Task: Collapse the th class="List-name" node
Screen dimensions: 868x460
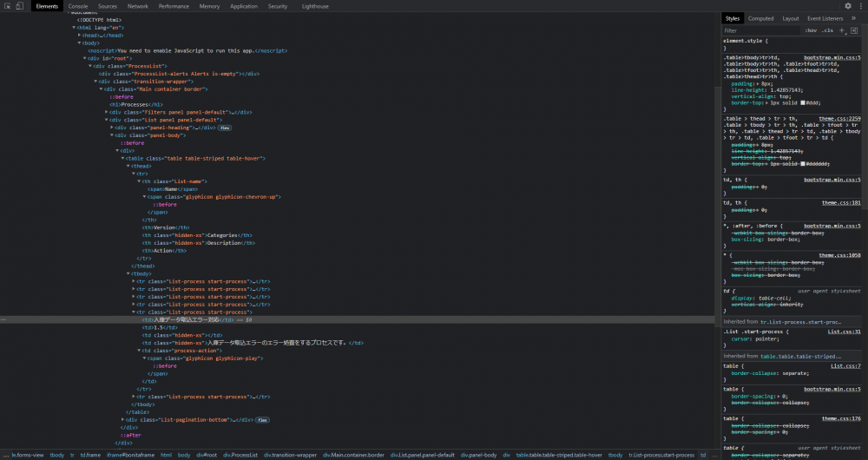Action: coord(139,181)
